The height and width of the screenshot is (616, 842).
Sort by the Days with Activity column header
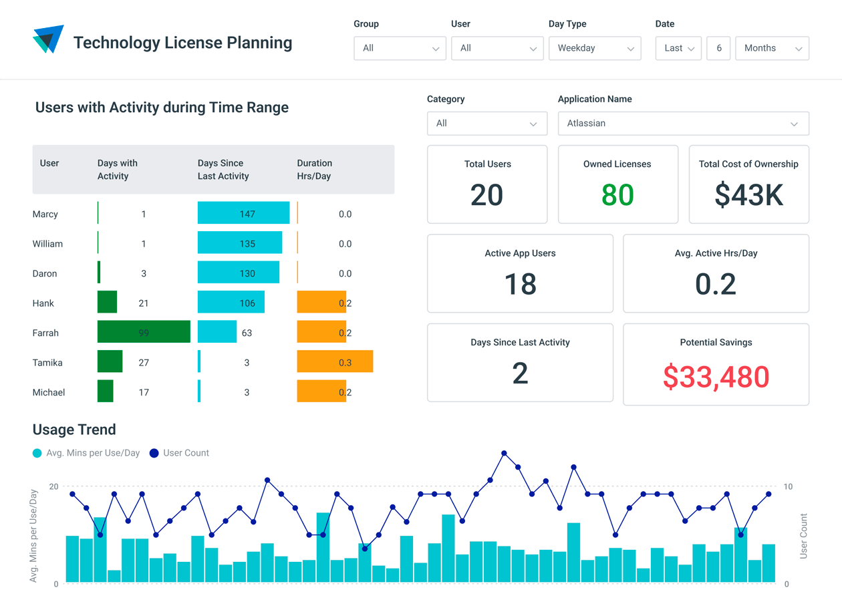117,169
